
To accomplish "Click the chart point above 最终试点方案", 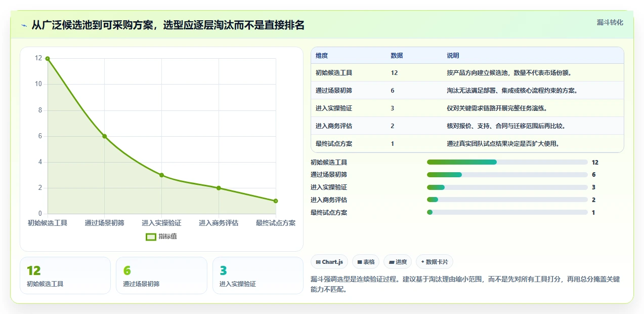I will pos(276,201).
